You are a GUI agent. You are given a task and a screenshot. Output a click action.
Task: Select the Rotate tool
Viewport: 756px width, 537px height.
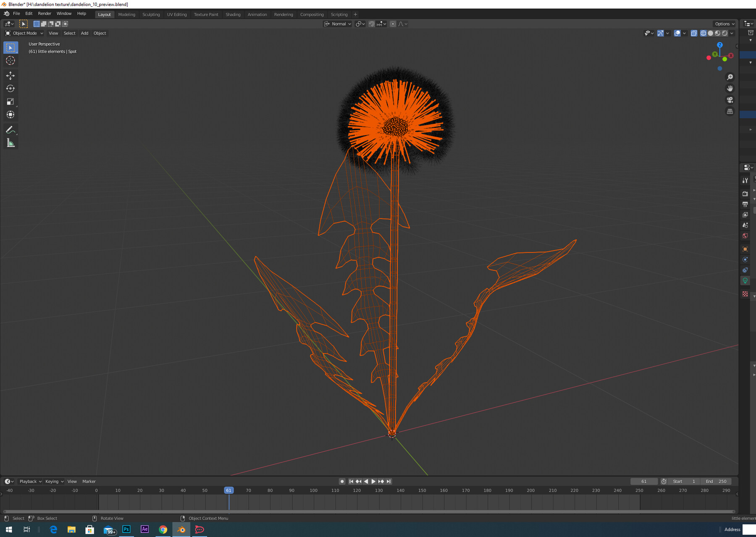10,89
